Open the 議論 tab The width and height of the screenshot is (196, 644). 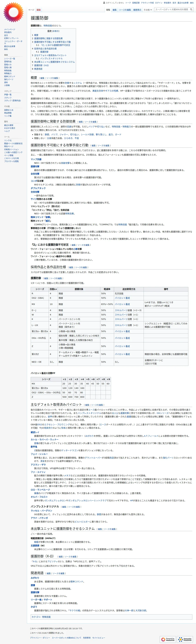(x=39, y=10)
